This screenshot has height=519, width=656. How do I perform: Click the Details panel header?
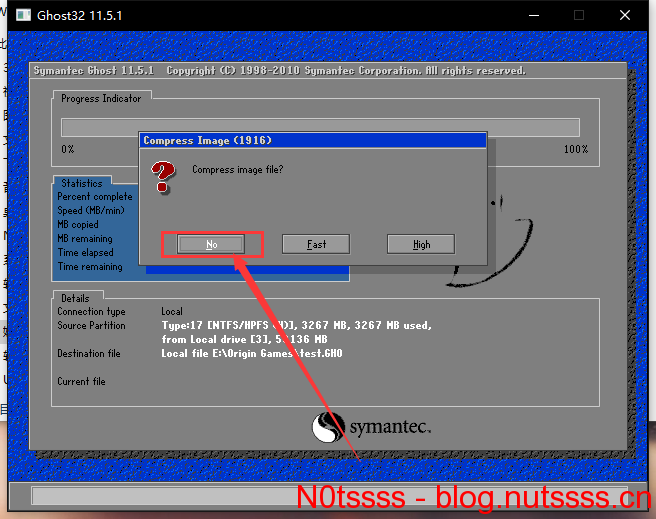[x=75, y=298]
